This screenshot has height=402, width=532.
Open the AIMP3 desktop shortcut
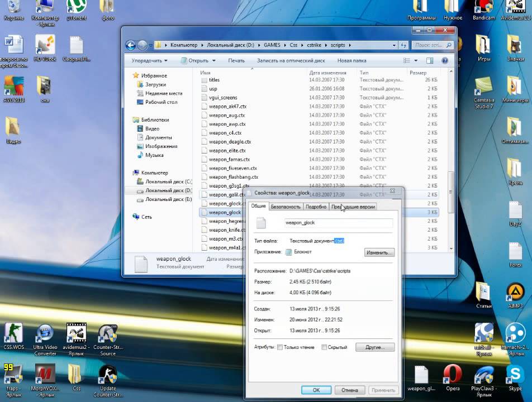[x=515, y=295]
